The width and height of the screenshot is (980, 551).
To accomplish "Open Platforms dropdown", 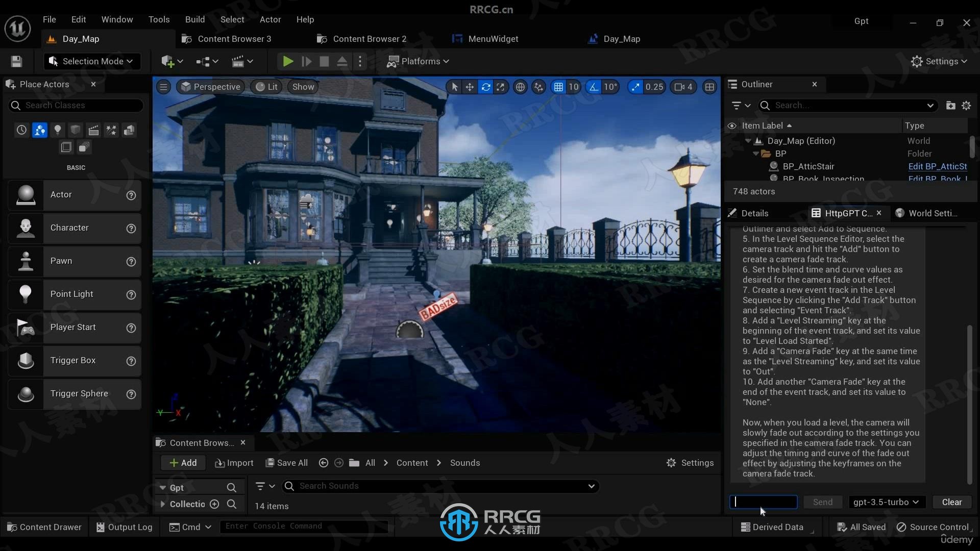I will click(x=418, y=61).
